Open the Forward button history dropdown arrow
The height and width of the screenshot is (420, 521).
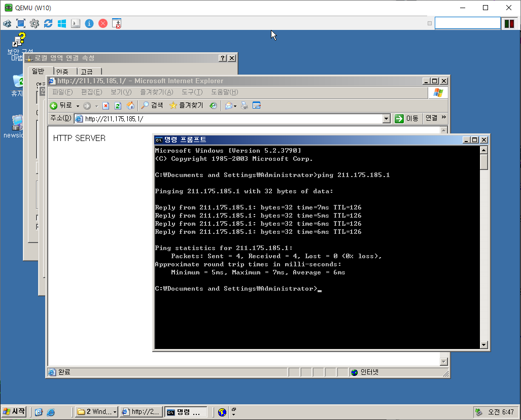(97, 106)
